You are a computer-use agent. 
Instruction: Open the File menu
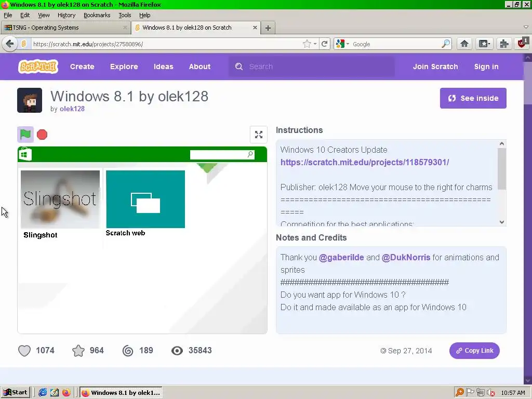tap(8, 15)
